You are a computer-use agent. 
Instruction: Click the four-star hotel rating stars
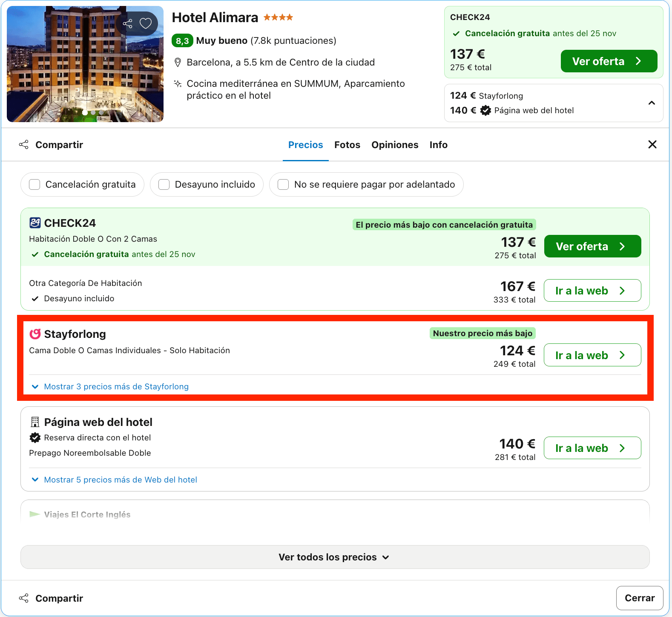coord(278,17)
